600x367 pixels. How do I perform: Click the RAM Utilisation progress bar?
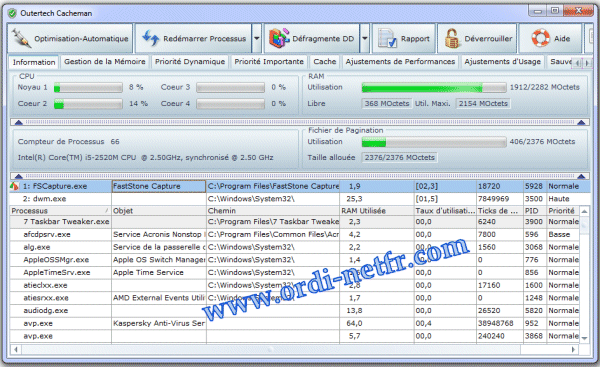point(434,88)
